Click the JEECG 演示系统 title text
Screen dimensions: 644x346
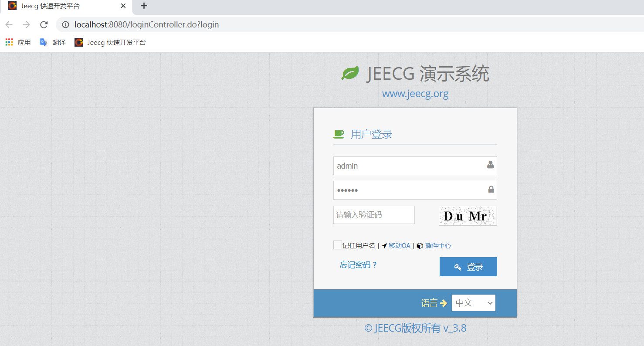coord(428,74)
